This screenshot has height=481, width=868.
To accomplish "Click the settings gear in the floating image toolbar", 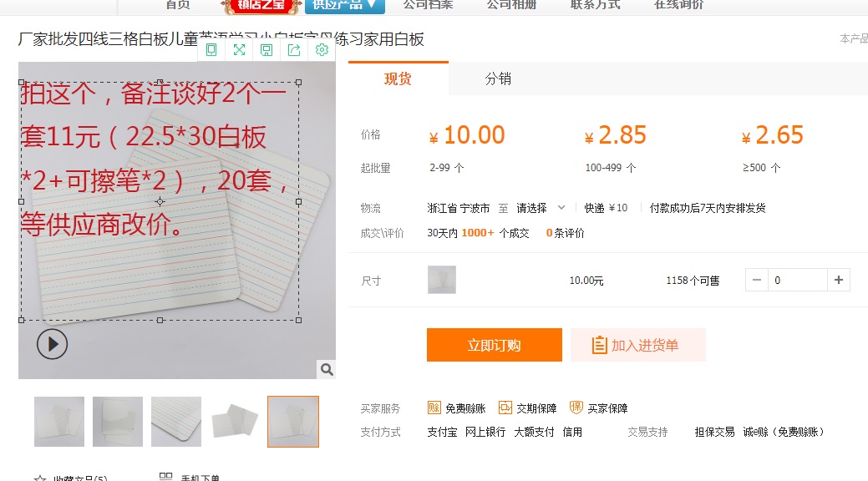I will [322, 50].
